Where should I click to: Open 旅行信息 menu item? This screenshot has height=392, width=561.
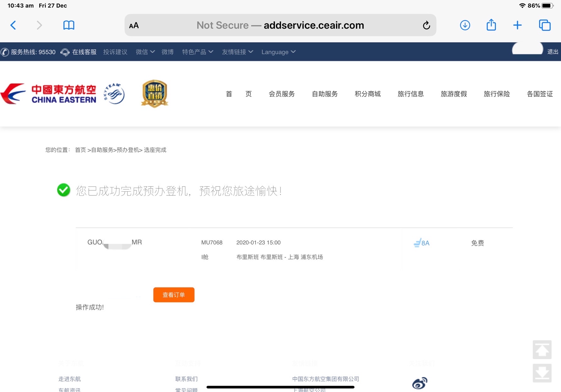point(411,94)
